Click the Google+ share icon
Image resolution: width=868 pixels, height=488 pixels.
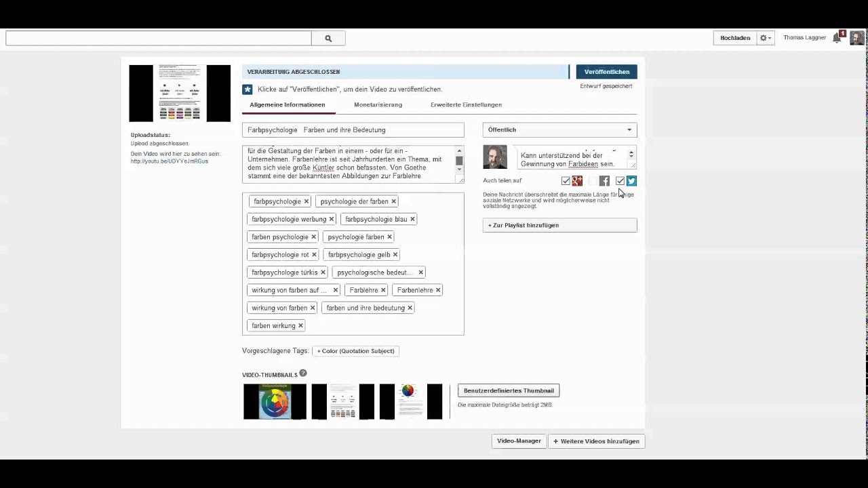[577, 181]
